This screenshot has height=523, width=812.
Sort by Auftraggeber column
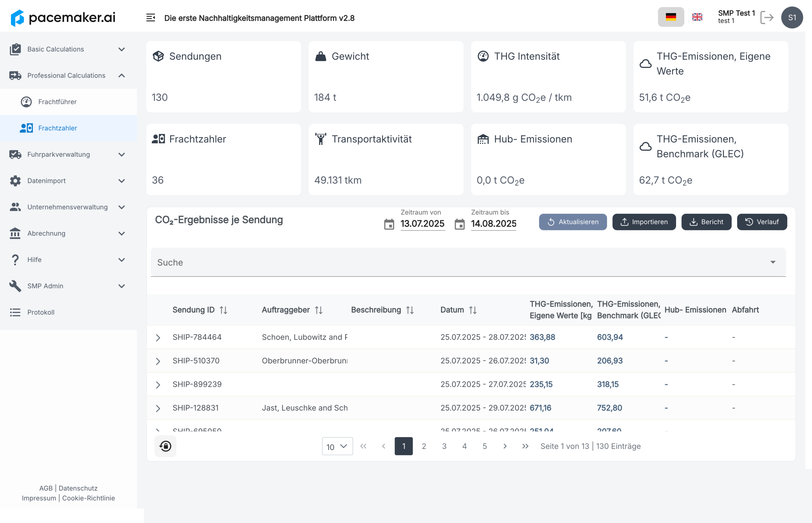pos(319,310)
